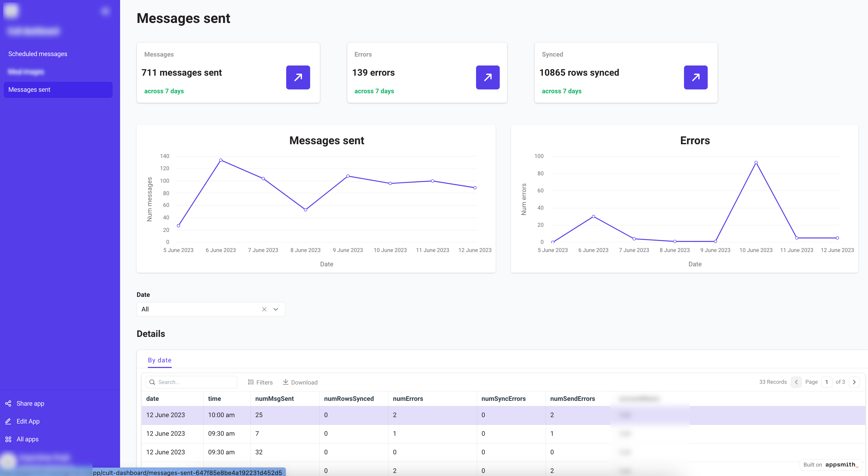The image size is (868, 476).
Task: Sort by numErrors column header
Action: tap(408, 399)
